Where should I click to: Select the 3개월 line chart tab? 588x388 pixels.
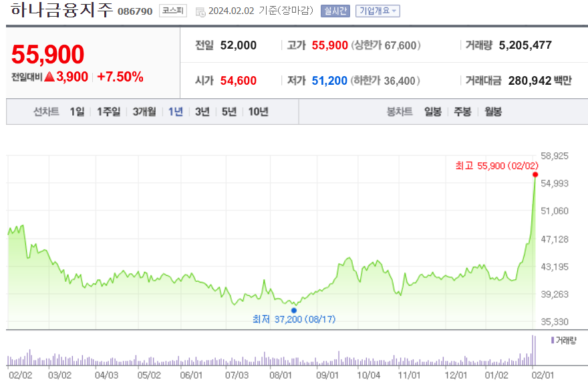pyautogui.click(x=144, y=112)
